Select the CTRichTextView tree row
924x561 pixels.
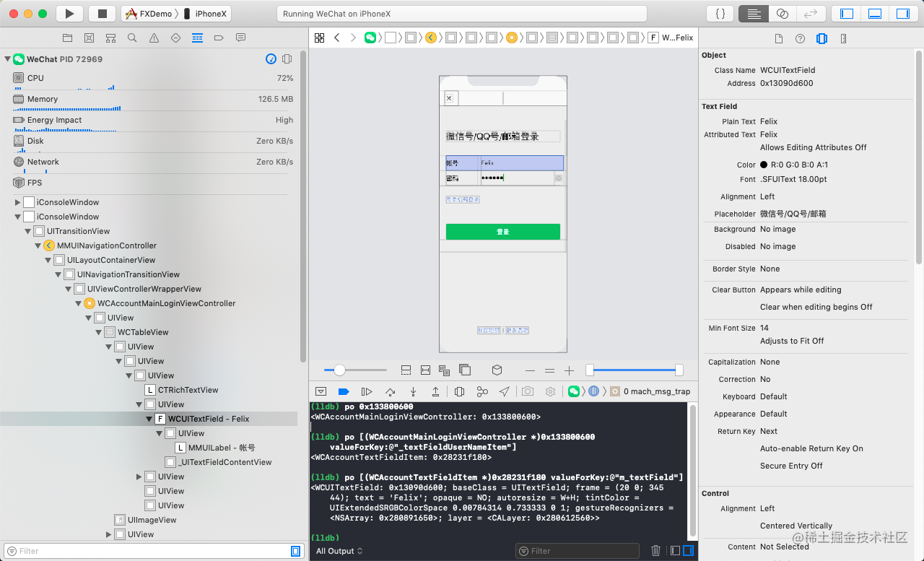(x=149, y=390)
